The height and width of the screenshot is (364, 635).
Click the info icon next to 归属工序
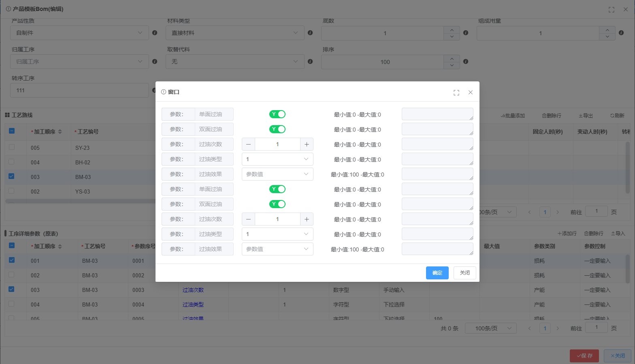pos(155,62)
